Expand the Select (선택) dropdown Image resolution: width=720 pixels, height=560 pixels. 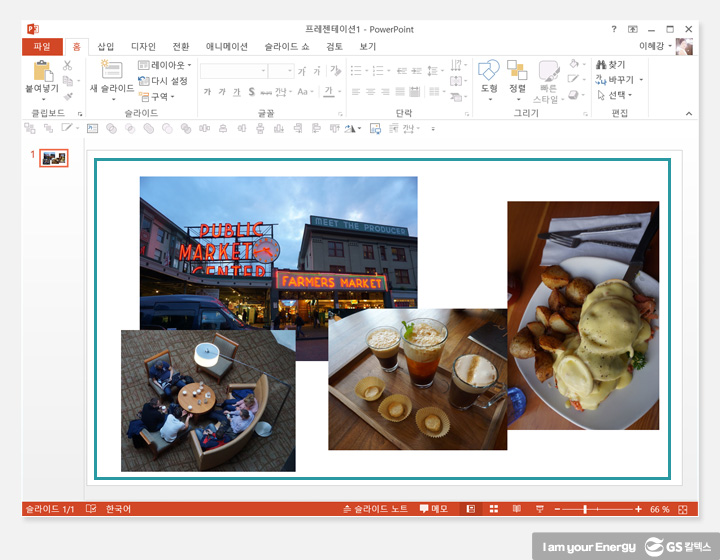[x=614, y=95]
